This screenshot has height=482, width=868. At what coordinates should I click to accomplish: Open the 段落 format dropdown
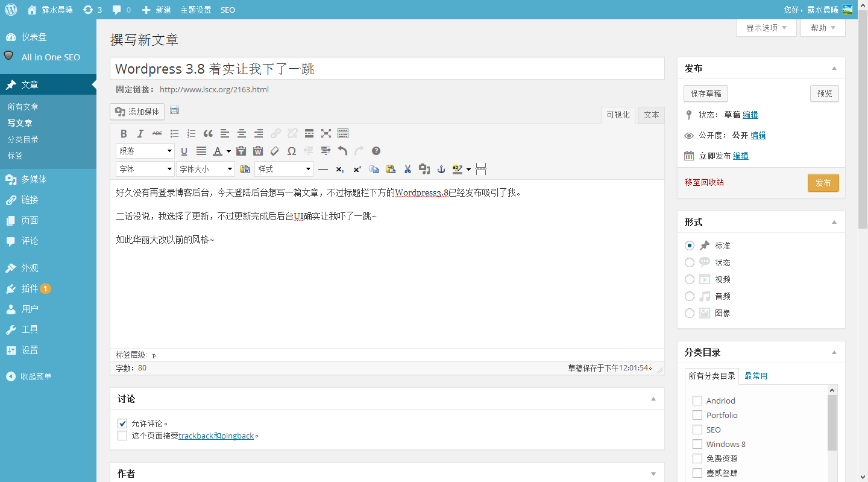coord(145,151)
